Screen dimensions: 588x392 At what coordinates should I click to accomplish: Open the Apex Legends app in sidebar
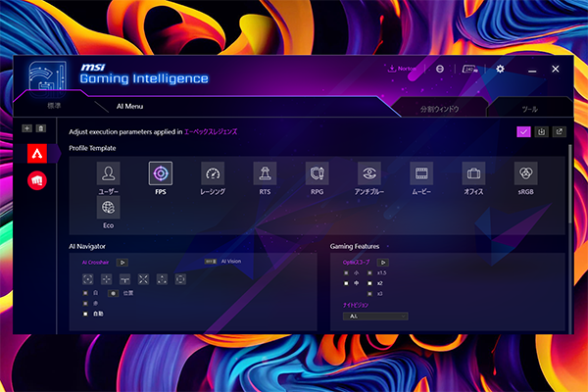(x=35, y=153)
